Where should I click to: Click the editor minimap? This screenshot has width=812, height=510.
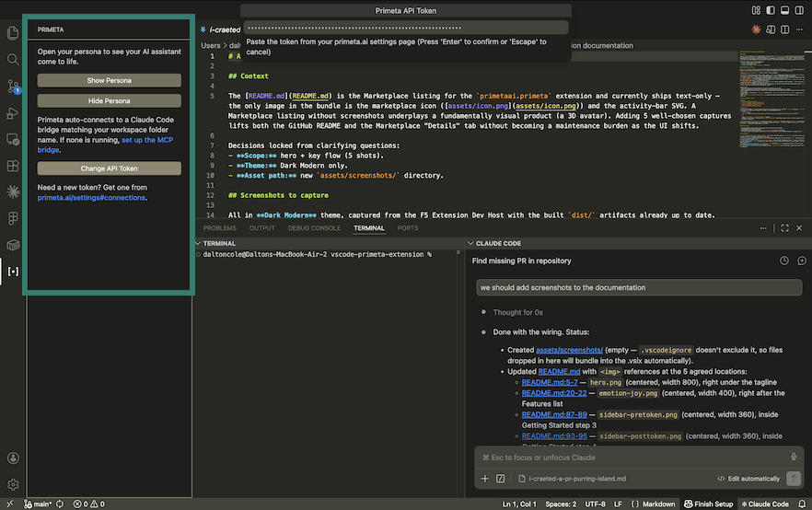pos(771,99)
